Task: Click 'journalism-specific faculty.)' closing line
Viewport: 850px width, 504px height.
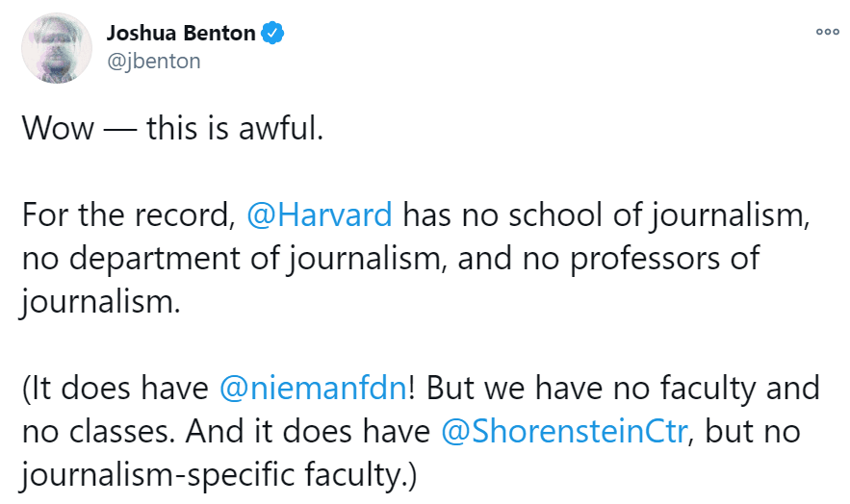Action: tap(219, 475)
